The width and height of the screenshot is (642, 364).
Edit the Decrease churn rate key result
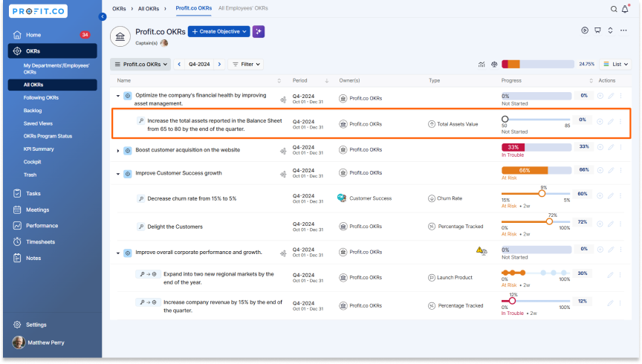point(611,195)
